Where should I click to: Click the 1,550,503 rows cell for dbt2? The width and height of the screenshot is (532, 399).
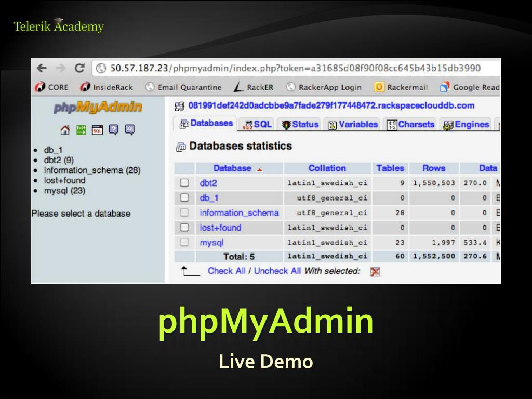[434, 183]
